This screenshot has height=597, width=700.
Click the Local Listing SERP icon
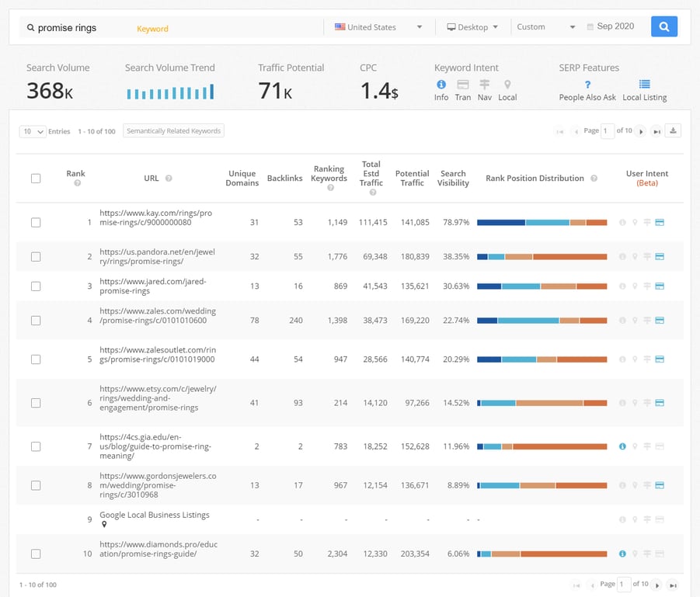click(x=644, y=84)
